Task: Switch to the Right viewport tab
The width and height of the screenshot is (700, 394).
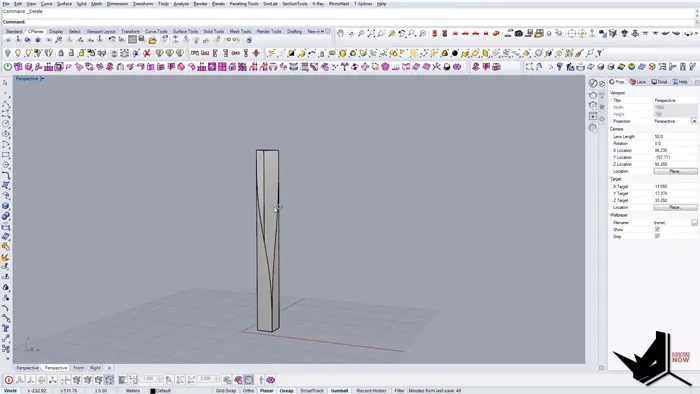Action: click(95, 368)
